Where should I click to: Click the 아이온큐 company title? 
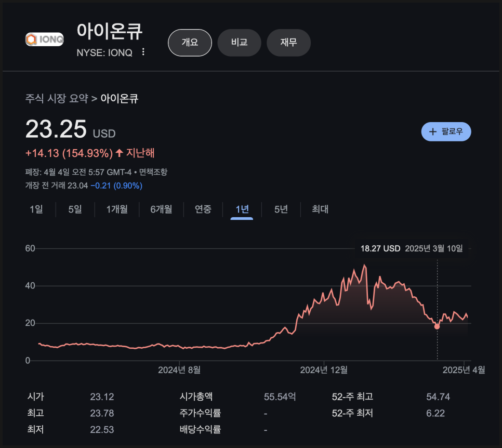click(110, 31)
